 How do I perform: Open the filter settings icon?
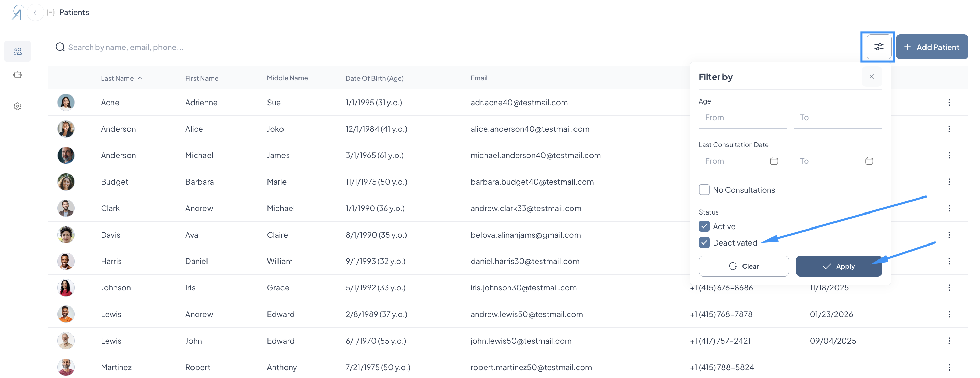click(x=878, y=47)
